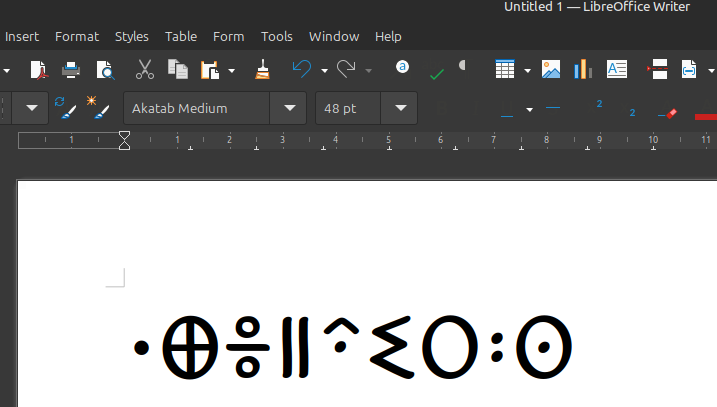Click the Undo arrow button
The height and width of the screenshot is (407, 717).
(301, 69)
